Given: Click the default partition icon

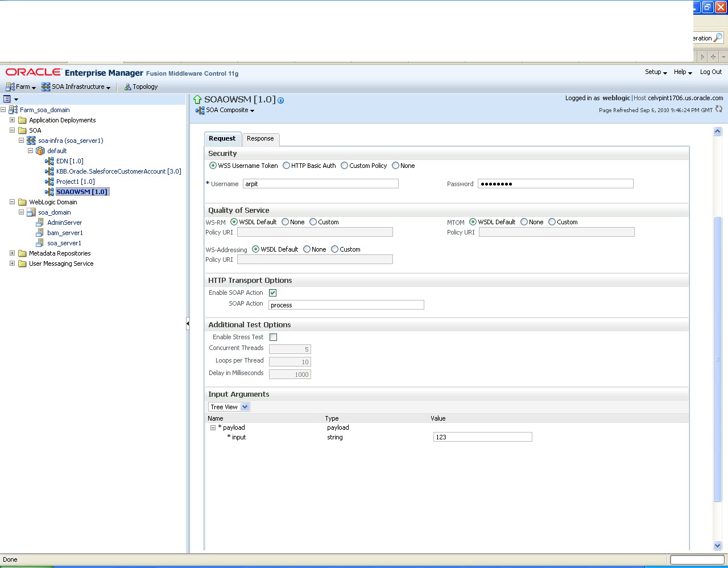Looking at the screenshot, I should (x=40, y=151).
